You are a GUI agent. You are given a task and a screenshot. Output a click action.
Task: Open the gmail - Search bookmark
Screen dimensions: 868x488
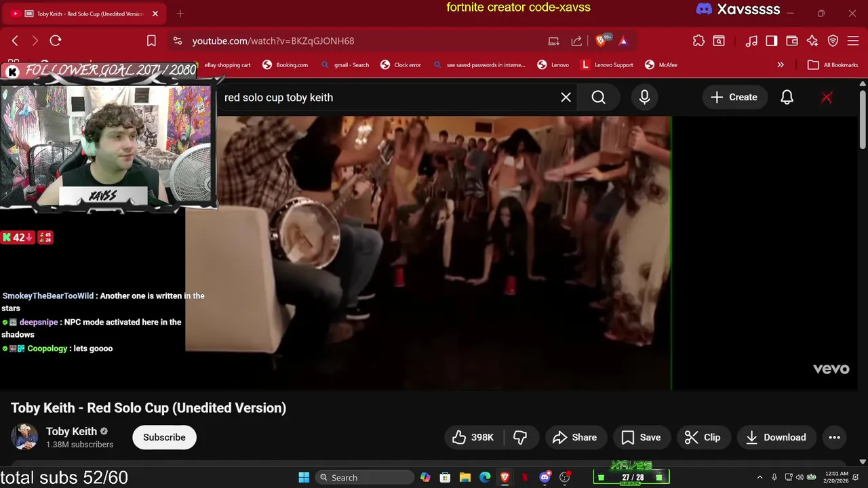[x=344, y=65]
